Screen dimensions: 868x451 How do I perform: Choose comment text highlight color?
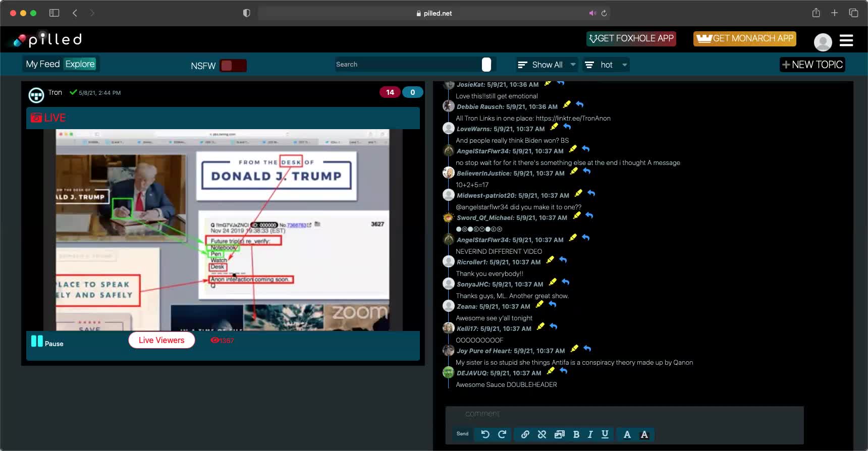(644, 434)
